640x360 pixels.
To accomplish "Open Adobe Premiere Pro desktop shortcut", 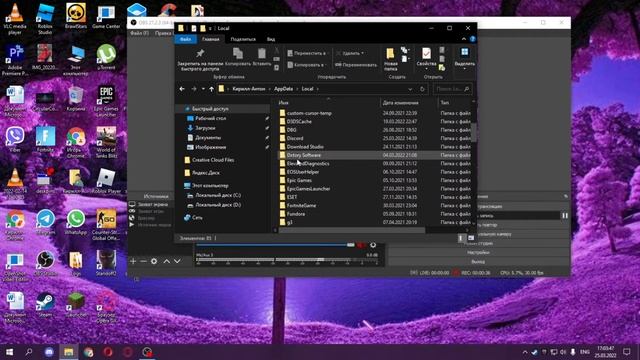I will 15,60.
